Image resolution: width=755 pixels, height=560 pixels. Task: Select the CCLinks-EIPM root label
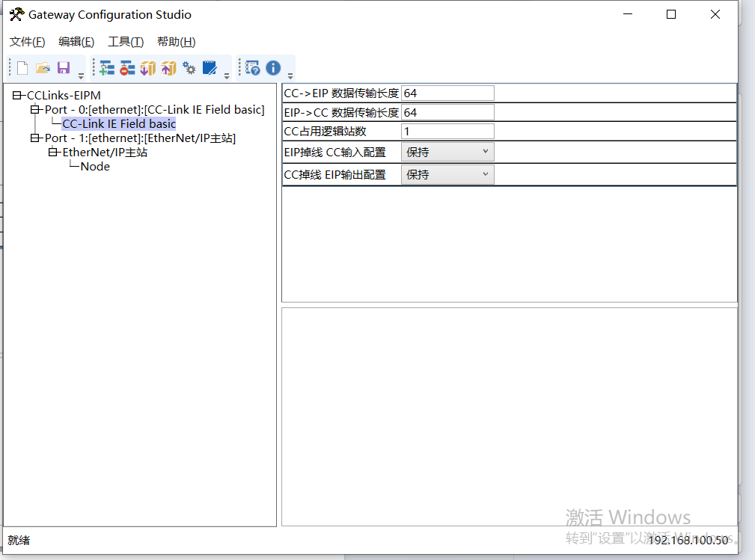click(x=64, y=95)
